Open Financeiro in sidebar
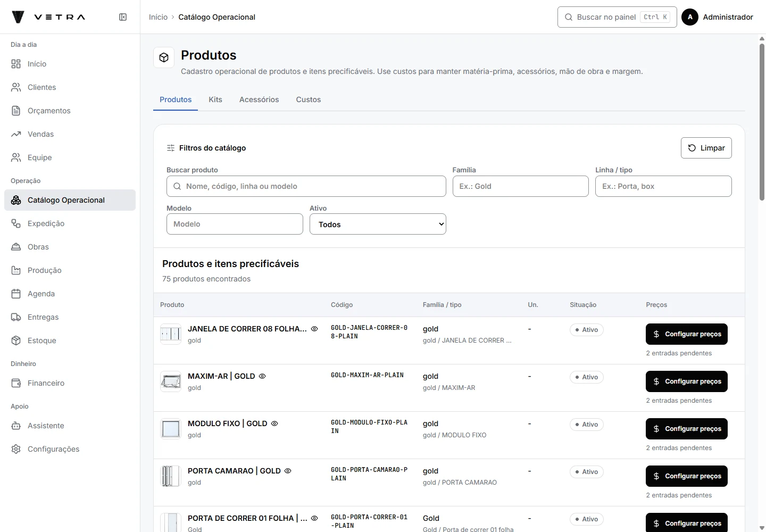766x532 pixels. (x=70, y=383)
